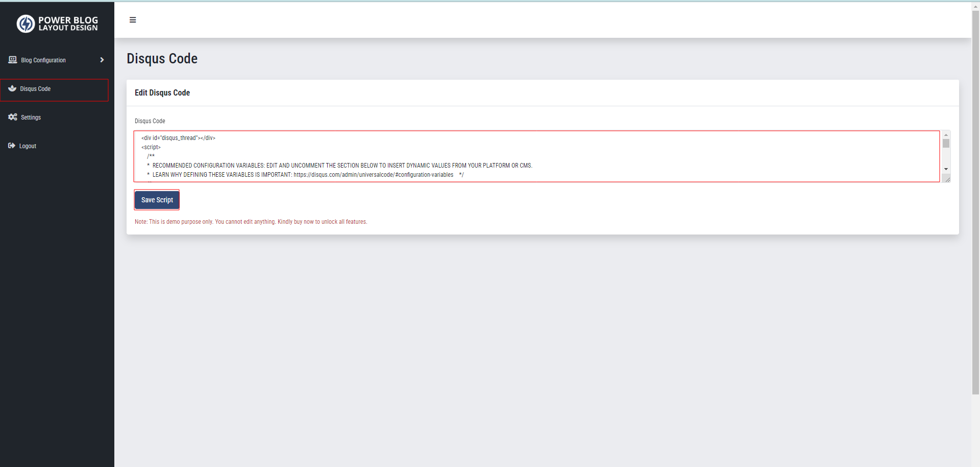Toggle sidebar using the hamburger menu icon

(x=133, y=20)
